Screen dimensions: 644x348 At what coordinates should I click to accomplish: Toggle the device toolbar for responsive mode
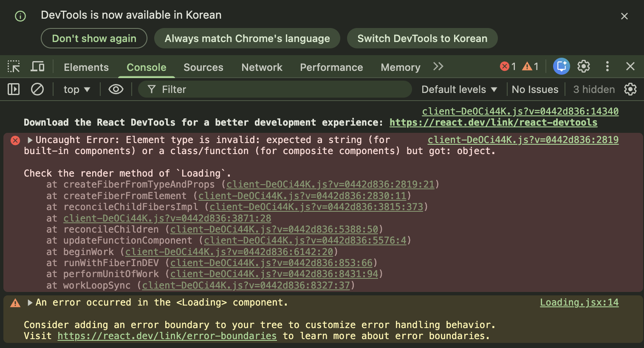pos(37,67)
